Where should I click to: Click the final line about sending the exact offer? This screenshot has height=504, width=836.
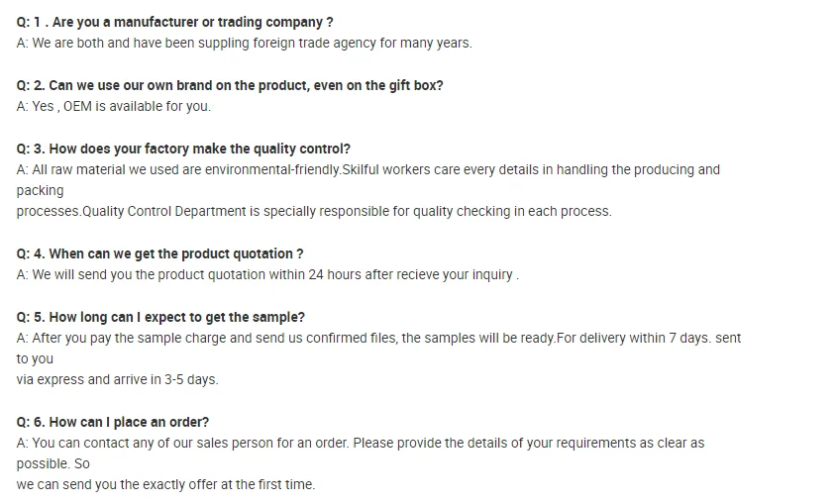(165, 484)
